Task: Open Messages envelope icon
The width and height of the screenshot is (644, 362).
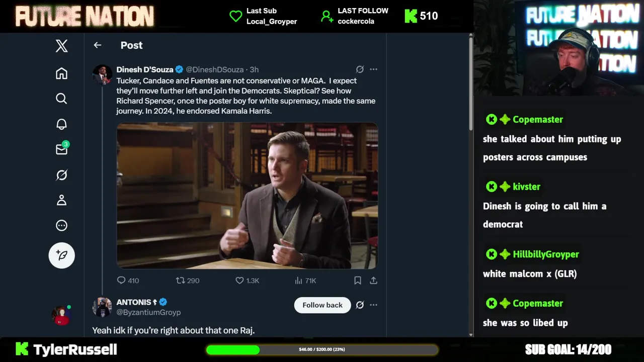Action: [x=62, y=149]
